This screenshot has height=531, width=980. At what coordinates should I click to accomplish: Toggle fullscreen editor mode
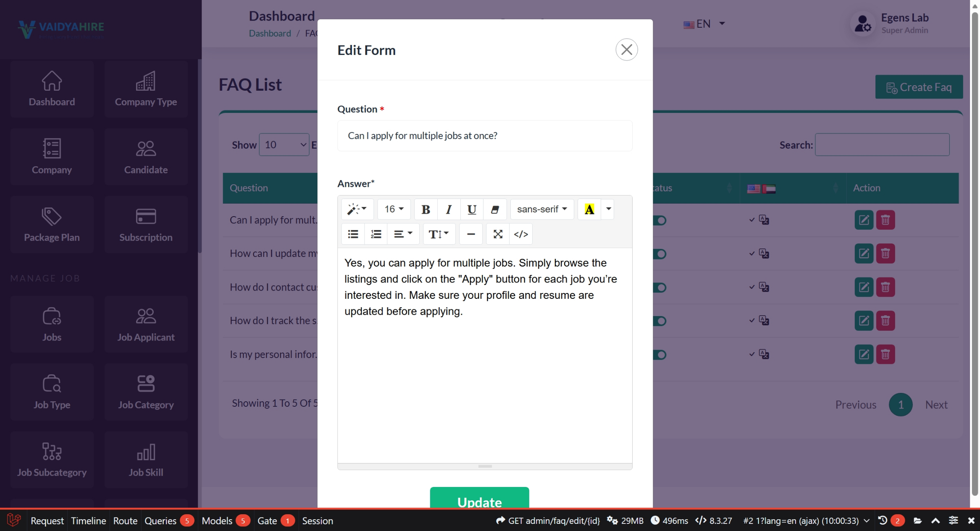pos(498,234)
